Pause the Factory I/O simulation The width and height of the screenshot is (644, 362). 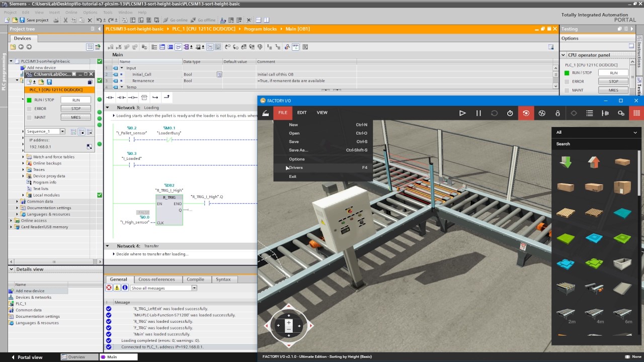[x=478, y=113]
